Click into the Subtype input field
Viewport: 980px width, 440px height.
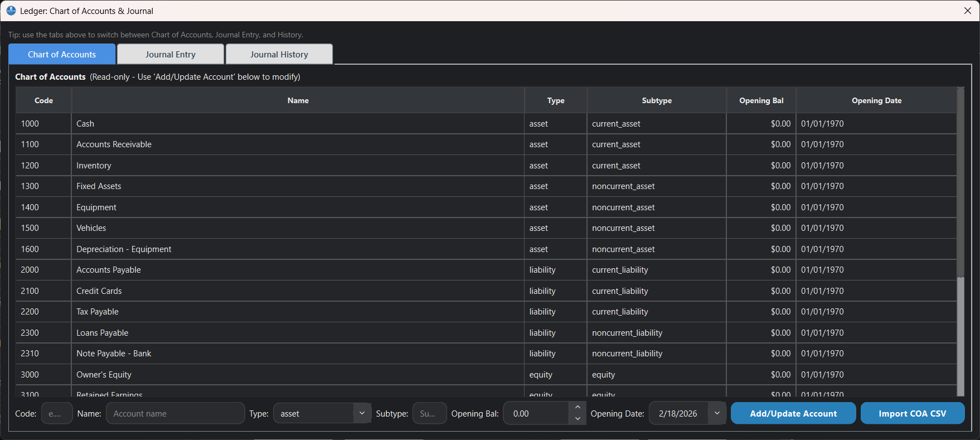pos(429,413)
